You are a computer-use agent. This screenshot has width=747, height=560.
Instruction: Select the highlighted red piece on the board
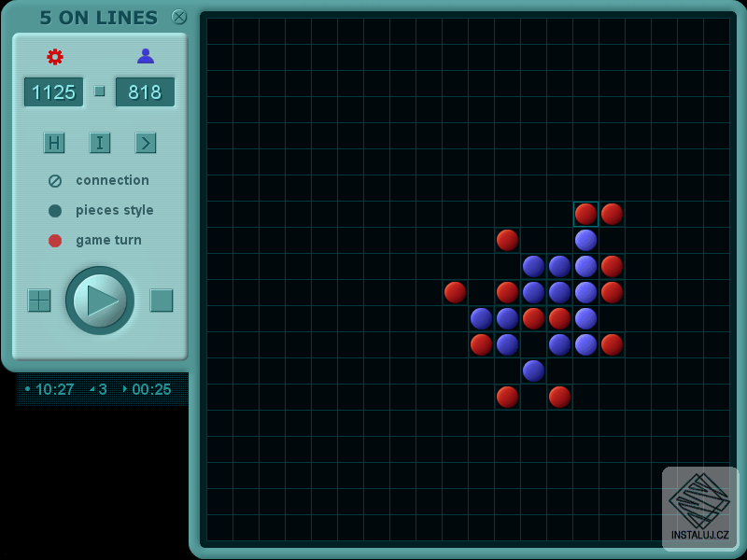coord(585,213)
